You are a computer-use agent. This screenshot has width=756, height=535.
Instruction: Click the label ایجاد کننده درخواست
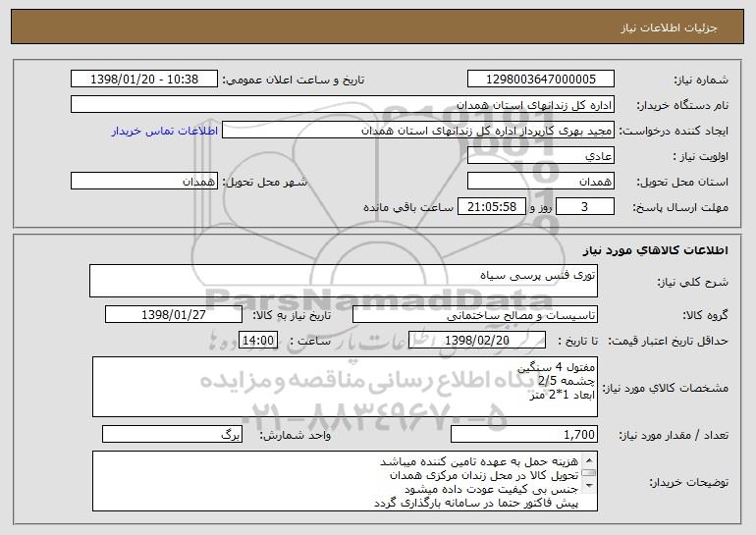674,132
